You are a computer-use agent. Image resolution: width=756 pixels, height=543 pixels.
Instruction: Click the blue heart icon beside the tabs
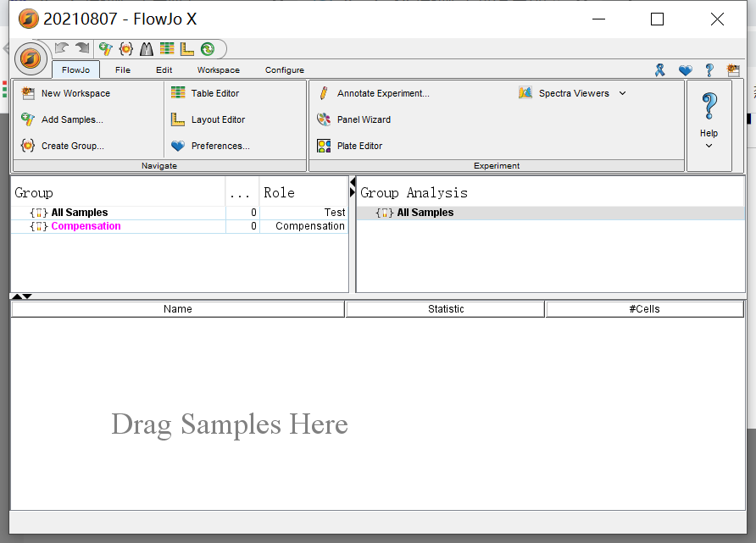click(685, 70)
